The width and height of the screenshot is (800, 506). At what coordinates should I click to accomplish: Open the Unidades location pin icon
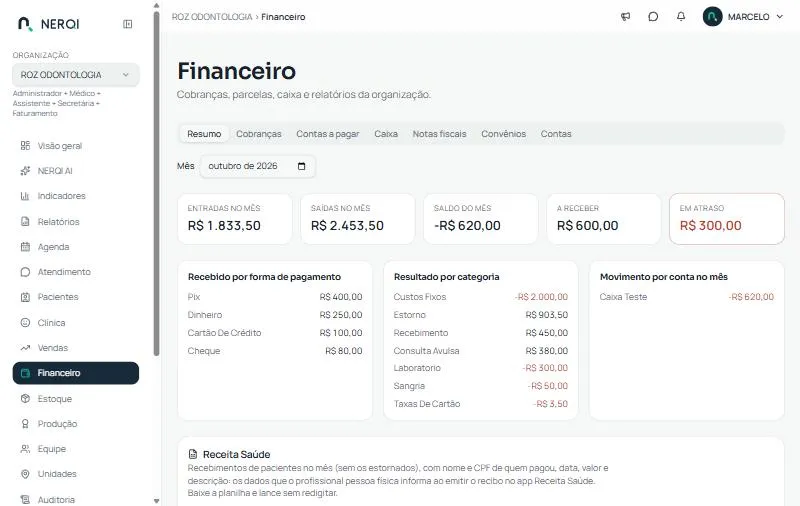(x=25, y=474)
